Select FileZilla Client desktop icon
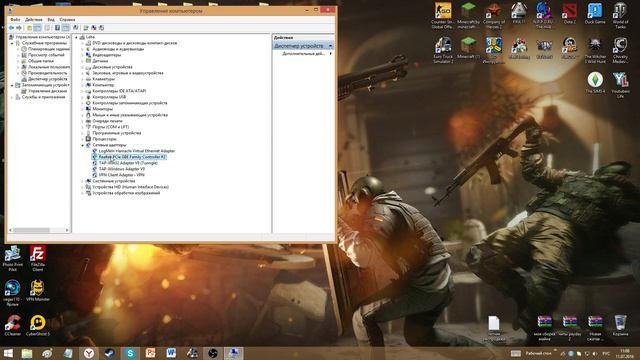The width and height of the screenshot is (640, 360). (x=38, y=258)
